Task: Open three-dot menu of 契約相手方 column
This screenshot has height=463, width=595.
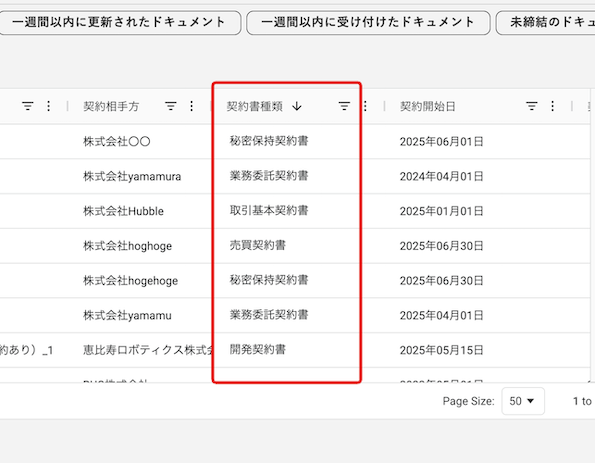Action: (192, 106)
